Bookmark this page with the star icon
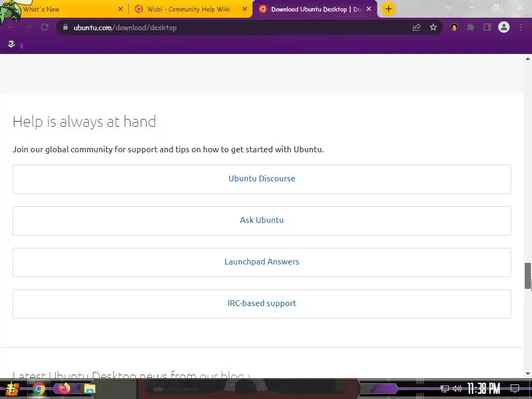The width and height of the screenshot is (532, 399). click(433, 28)
